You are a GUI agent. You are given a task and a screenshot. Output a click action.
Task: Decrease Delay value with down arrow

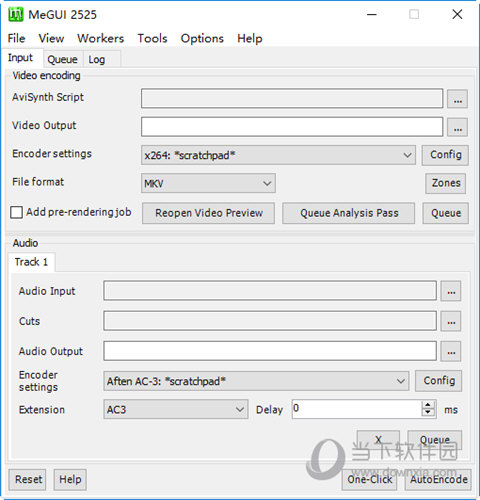[428, 413]
